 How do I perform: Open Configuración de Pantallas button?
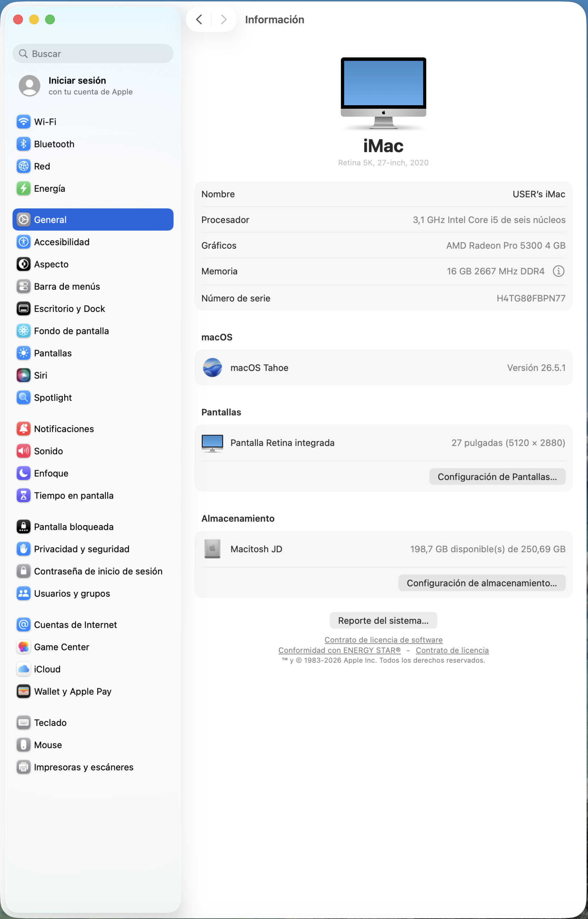click(x=497, y=477)
